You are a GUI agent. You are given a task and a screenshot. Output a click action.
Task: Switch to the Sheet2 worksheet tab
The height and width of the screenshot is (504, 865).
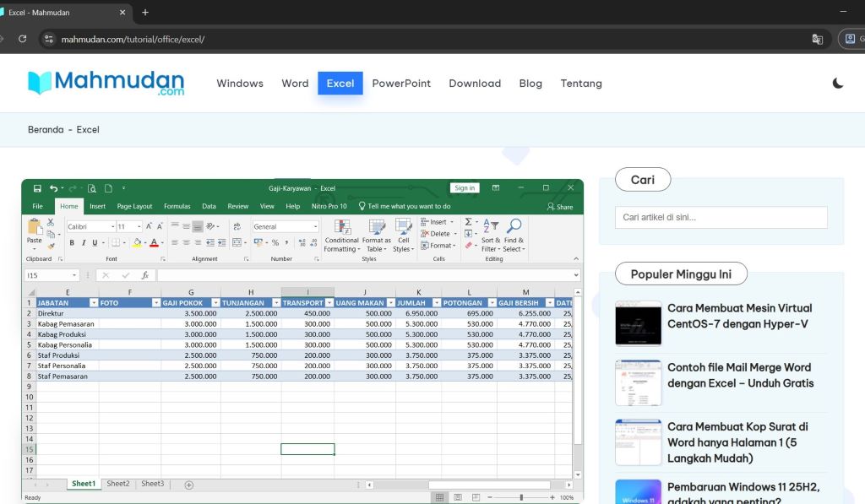coord(118,484)
